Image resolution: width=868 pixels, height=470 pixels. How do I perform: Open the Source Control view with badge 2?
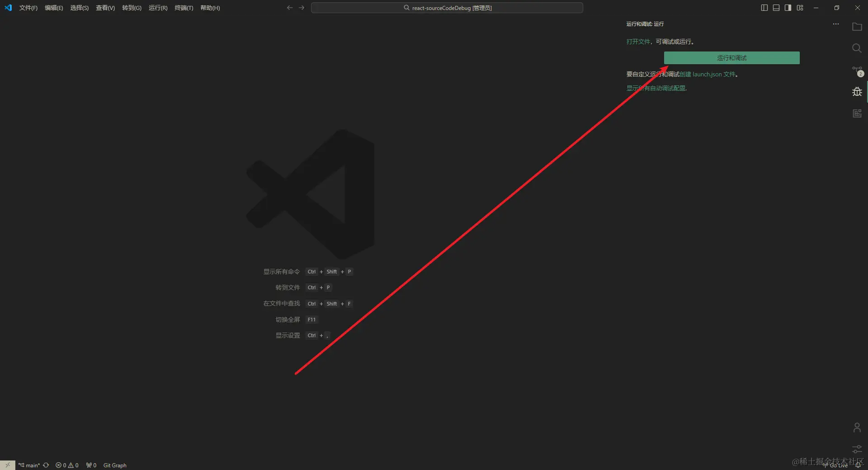857,71
